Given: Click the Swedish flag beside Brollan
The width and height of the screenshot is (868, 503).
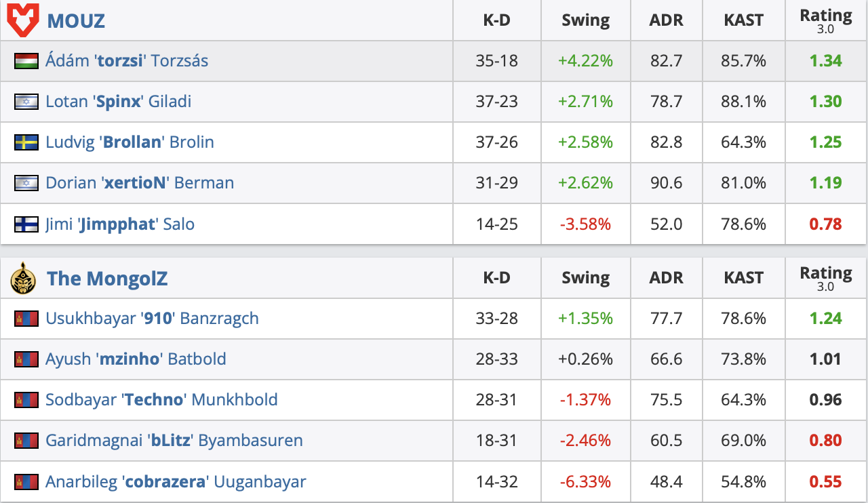Looking at the screenshot, I should point(26,142).
